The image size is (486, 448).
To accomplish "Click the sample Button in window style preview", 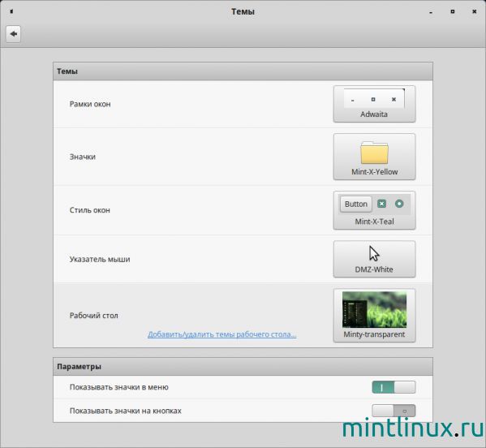I will point(356,204).
